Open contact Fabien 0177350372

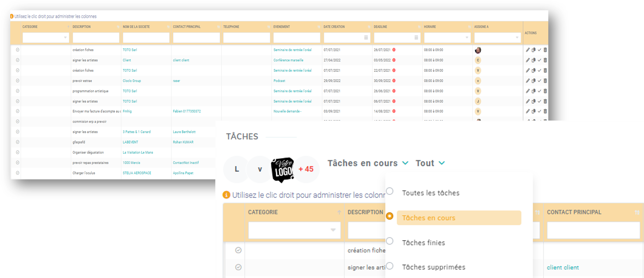pos(187,111)
